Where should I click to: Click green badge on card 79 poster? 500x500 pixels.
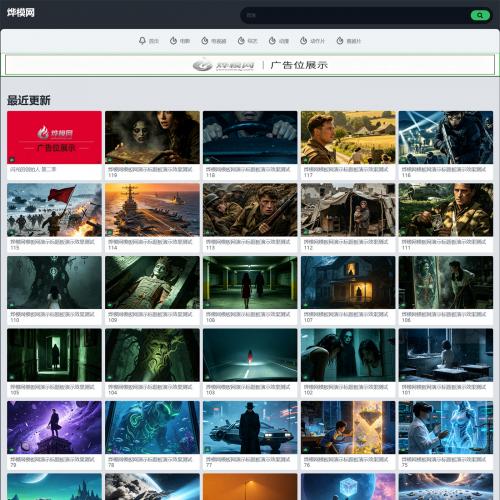12,449
